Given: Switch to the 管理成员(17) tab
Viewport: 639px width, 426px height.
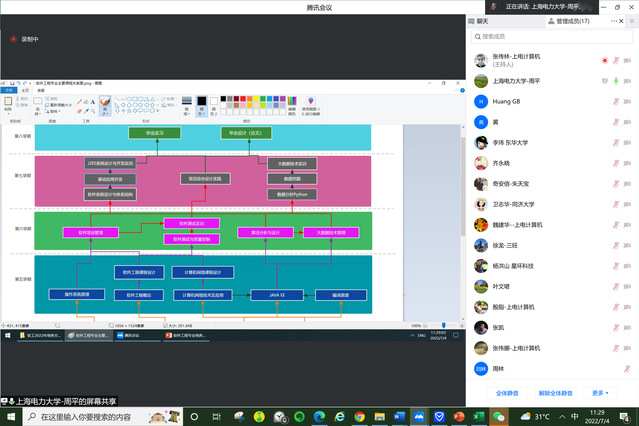Looking at the screenshot, I should pos(568,20).
